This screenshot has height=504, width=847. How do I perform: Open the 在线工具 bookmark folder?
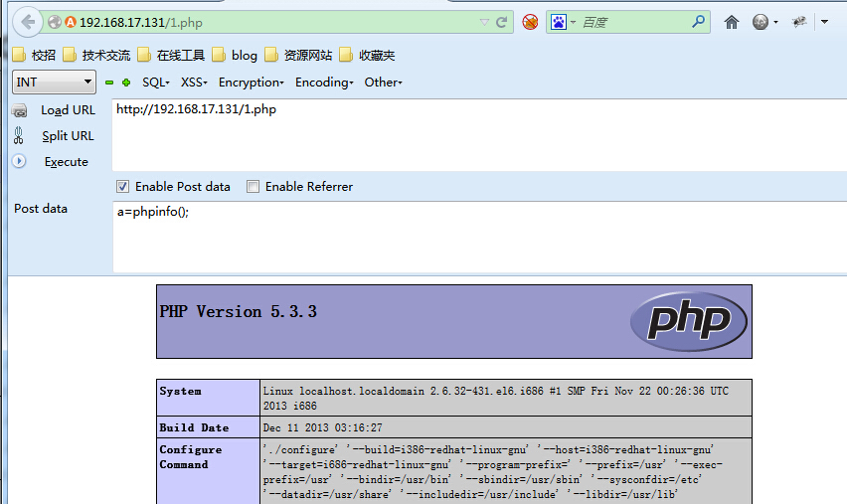[x=171, y=55]
